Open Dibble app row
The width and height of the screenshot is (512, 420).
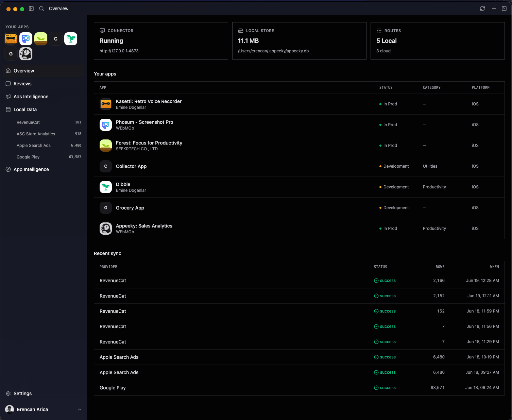299,187
